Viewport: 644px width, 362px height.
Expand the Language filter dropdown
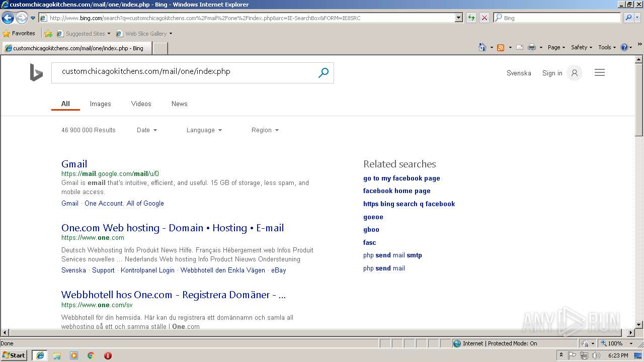(x=204, y=130)
